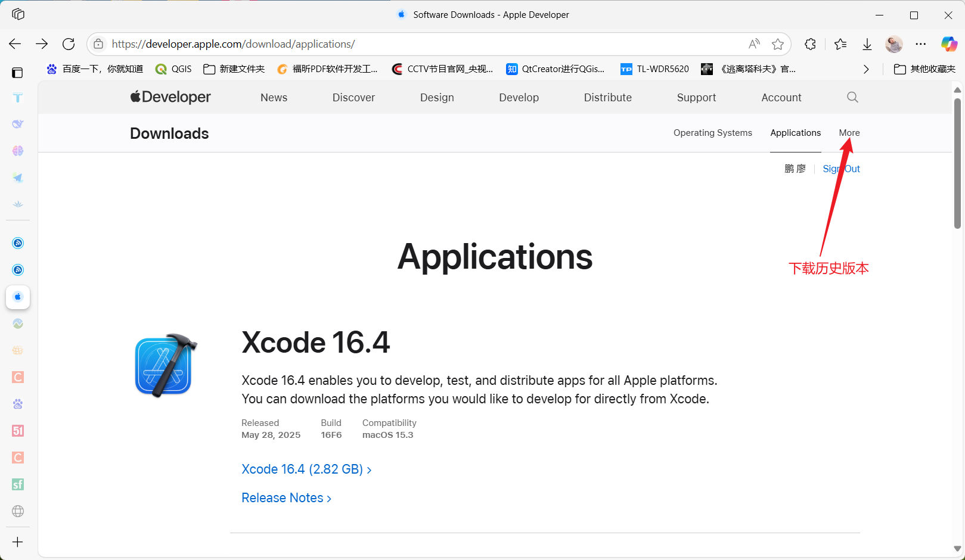Start read aloud from the address bar
The image size is (965, 560).
pyautogui.click(x=754, y=44)
